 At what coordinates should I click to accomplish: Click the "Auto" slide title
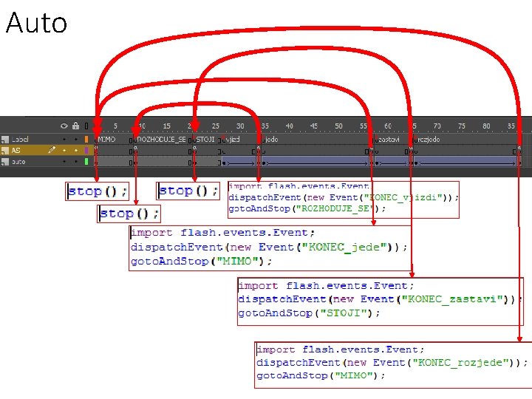click(x=36, y=23)
